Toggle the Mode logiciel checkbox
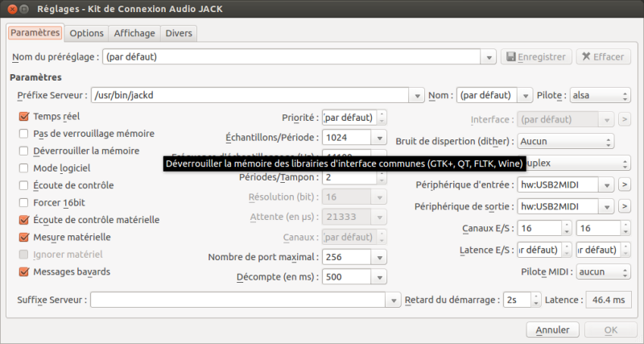The width and height of the screenshot is (644, 344). point(24,168)
